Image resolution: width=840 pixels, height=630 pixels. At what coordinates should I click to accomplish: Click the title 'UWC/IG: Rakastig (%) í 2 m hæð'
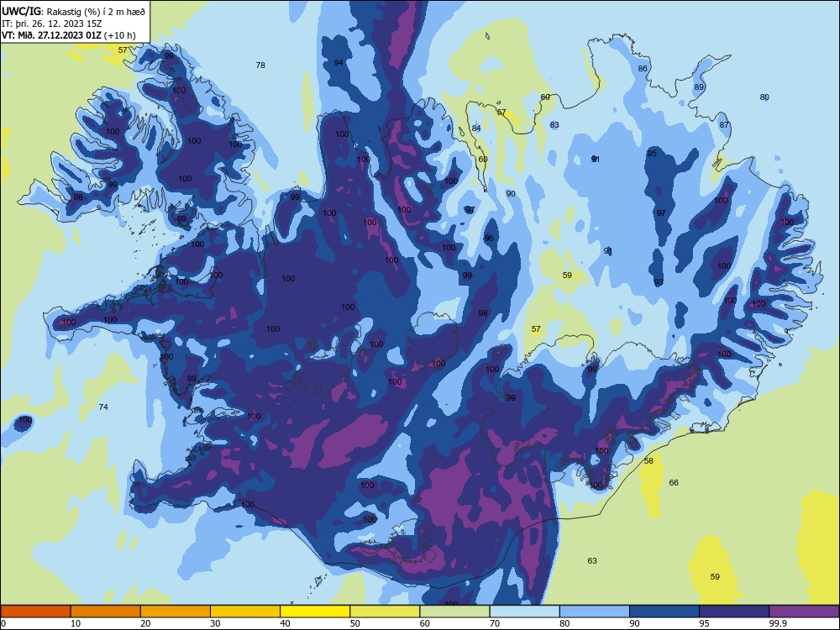point(73,11)
